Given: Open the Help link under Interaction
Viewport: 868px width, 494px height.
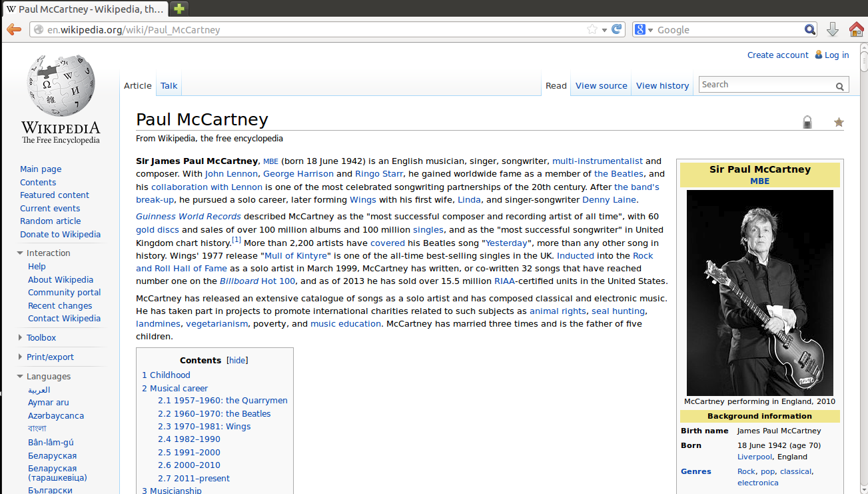Looking at the screenshot, I should coord(37,267).
